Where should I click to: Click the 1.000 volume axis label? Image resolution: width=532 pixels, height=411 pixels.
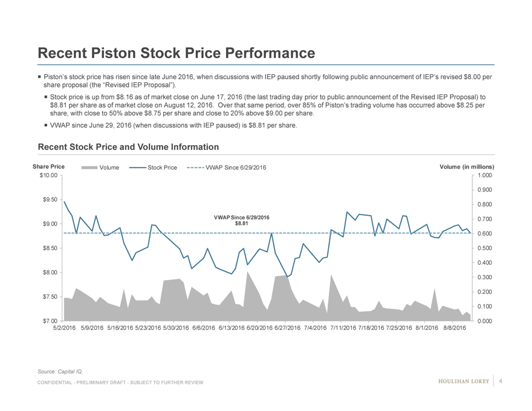pyautogui.click(x=484, y=175)
